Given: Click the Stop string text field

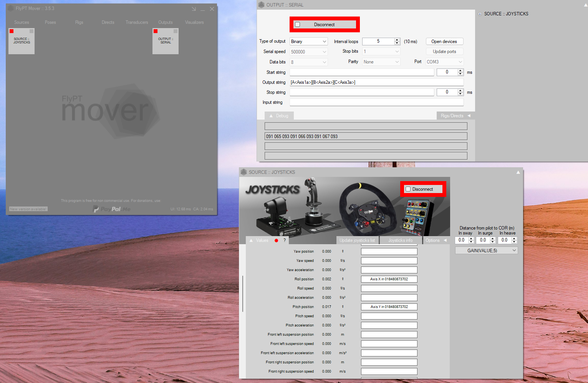Looking at the screenshot, I should (362, 92).
